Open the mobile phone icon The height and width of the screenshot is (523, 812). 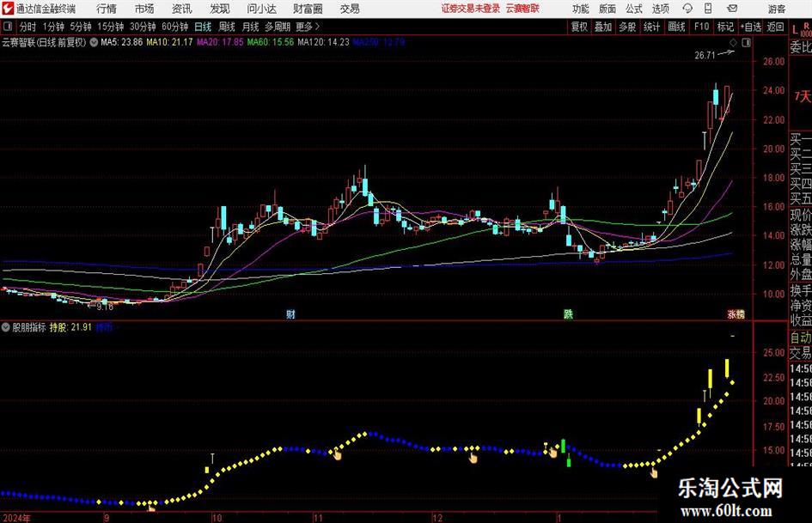pos(708,9)
